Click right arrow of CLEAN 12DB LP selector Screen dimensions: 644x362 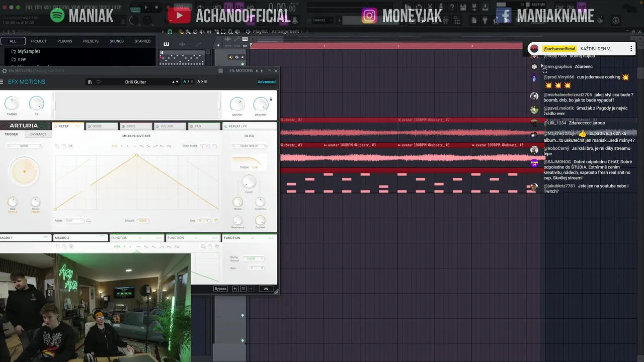(x=265, y=146)
